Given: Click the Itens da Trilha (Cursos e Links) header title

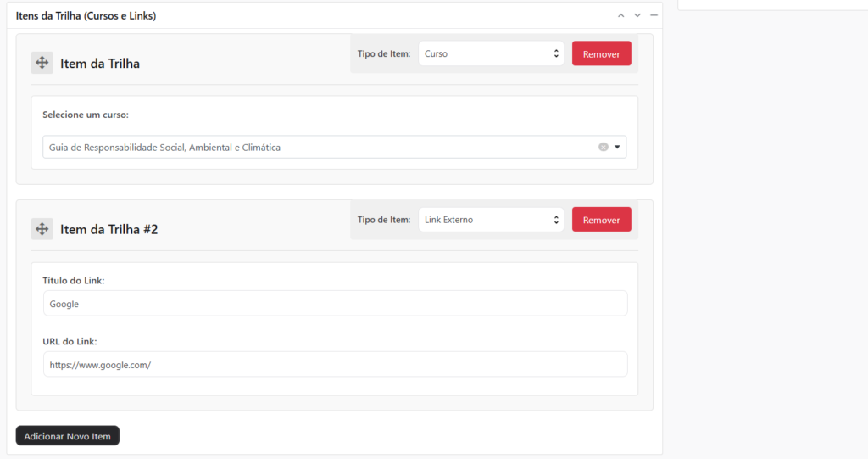Looking at the screenshot, I should (86, 16).
